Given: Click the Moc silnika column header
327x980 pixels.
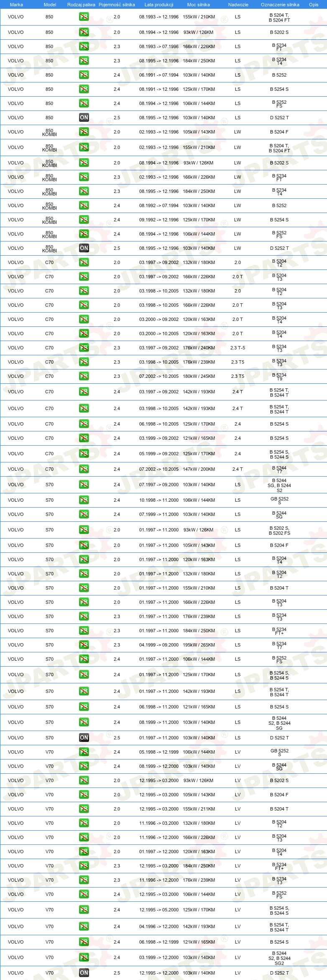Looking at the screenshot, I should (199, 5).
